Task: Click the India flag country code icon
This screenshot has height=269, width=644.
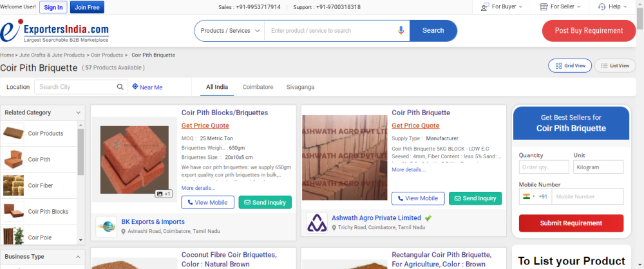Action: [527, 196]
